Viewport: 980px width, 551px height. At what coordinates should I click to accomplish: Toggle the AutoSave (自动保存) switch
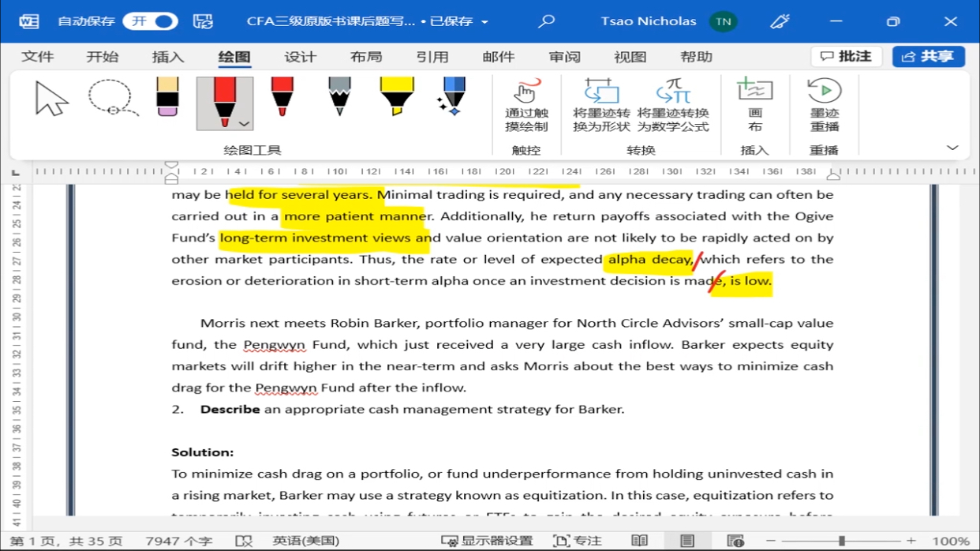(x=150, y=21)
